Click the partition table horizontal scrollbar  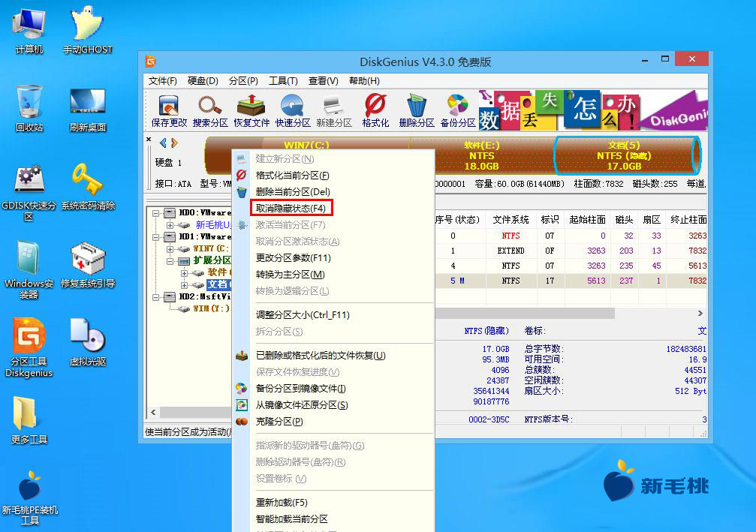(x=524, y=313)
